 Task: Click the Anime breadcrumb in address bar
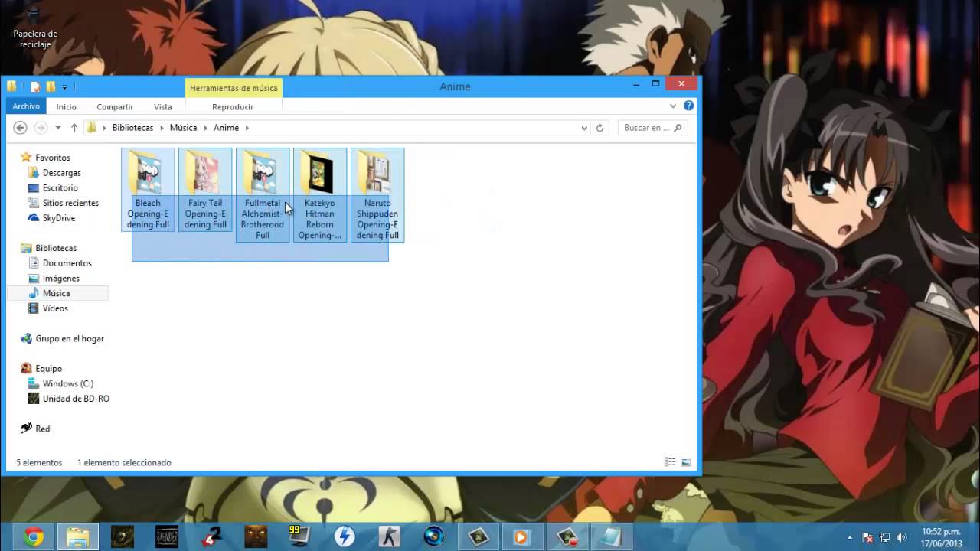point(227,128)
